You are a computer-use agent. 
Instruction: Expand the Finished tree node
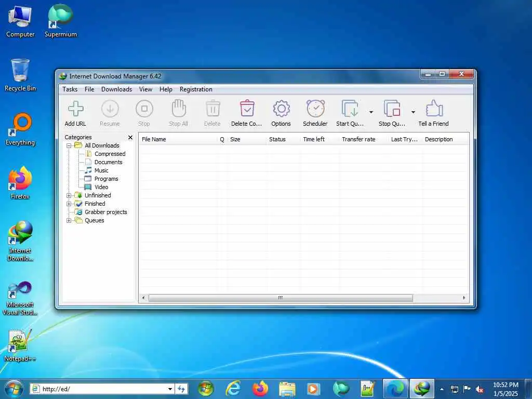69,204
